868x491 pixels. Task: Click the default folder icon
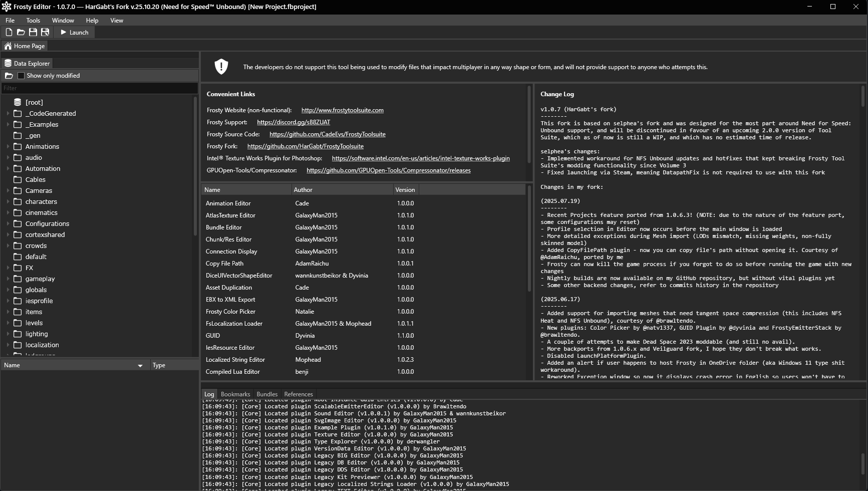tap(18, 257)
